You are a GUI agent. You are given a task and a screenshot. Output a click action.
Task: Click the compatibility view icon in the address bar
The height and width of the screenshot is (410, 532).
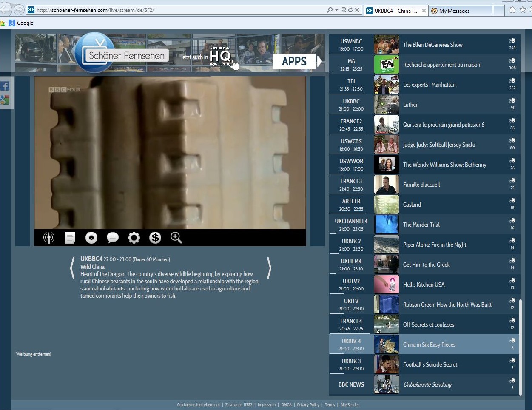[x=344, y=10]
